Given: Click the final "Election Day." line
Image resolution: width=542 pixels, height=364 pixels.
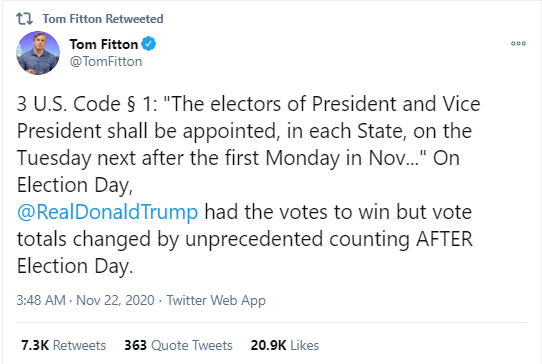Looking at the screenshot, I should click(x=75, y=266).
